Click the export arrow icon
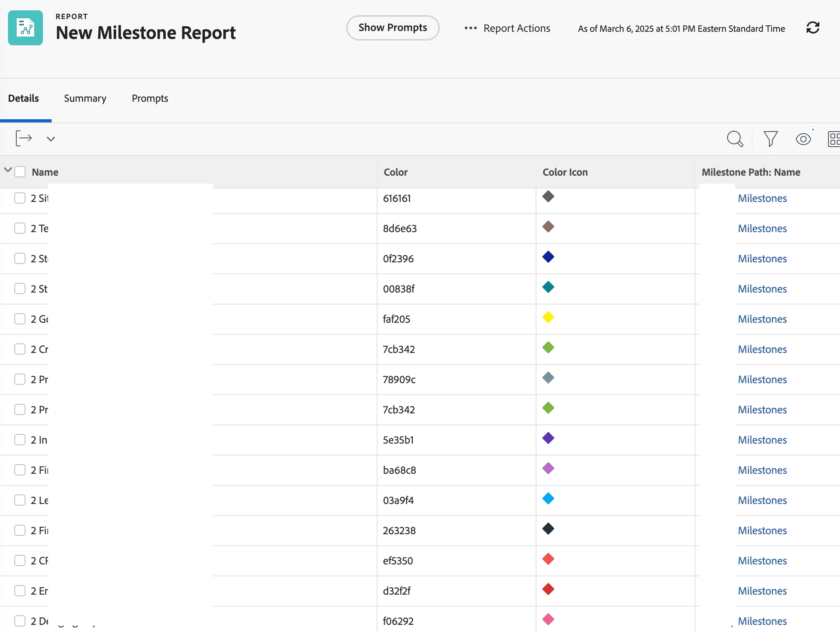This screenshot has height=632, width=840. [x=23, y=138]
